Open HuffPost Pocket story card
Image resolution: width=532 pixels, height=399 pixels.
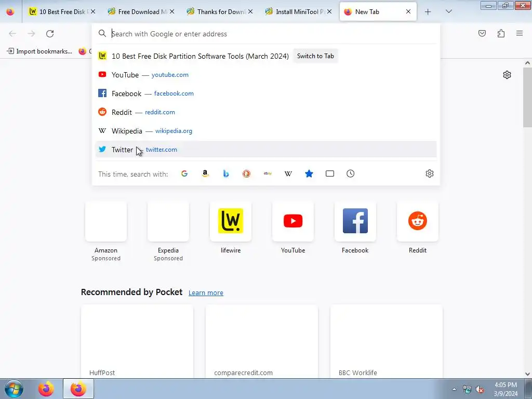point(137,342)
